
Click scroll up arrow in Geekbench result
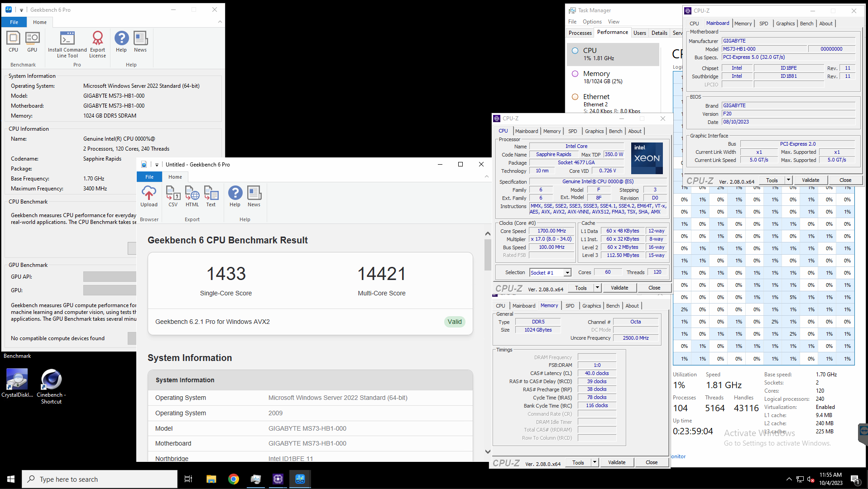488,234
